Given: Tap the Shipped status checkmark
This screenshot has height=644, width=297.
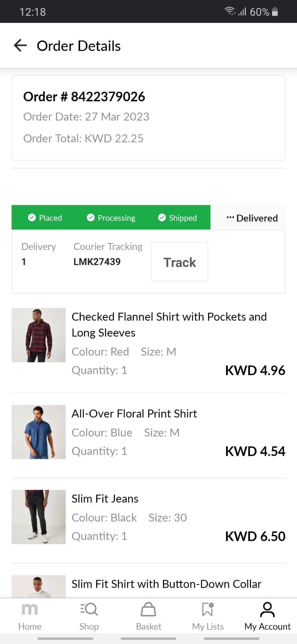Looking at the screenshot, I should point(162,218).
